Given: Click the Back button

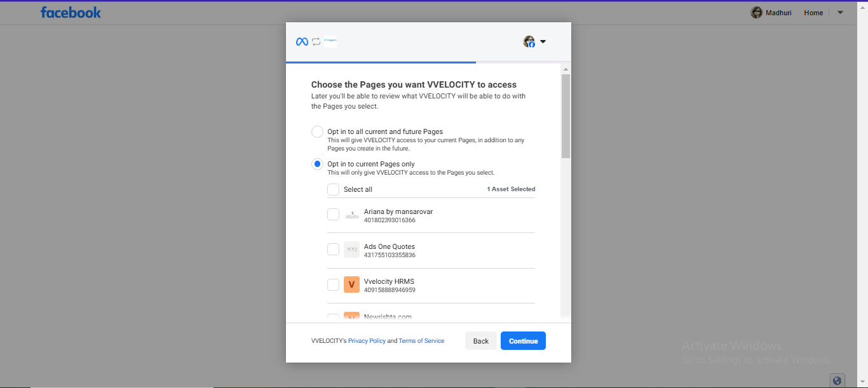Looking at the screenshot, I should click(481, 341).
